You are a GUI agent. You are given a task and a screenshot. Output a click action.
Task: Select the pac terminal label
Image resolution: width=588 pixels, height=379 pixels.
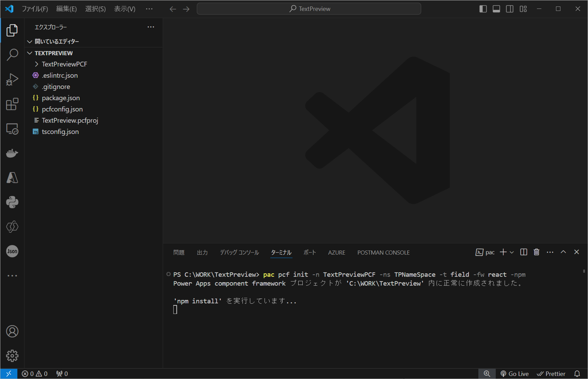point(485,252)
